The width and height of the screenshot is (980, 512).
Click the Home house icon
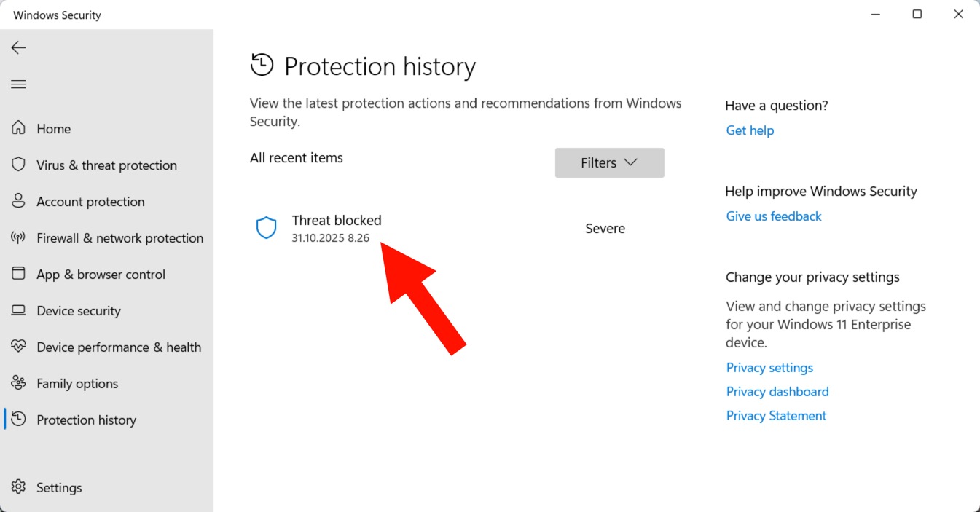tap(19, 128)
